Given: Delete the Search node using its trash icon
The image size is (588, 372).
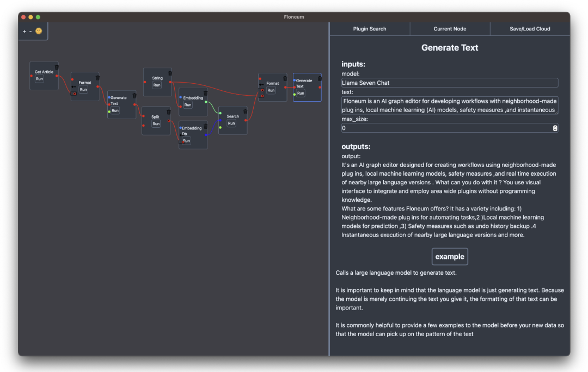Looking at the screenshot, I should (x=245, y=111).
